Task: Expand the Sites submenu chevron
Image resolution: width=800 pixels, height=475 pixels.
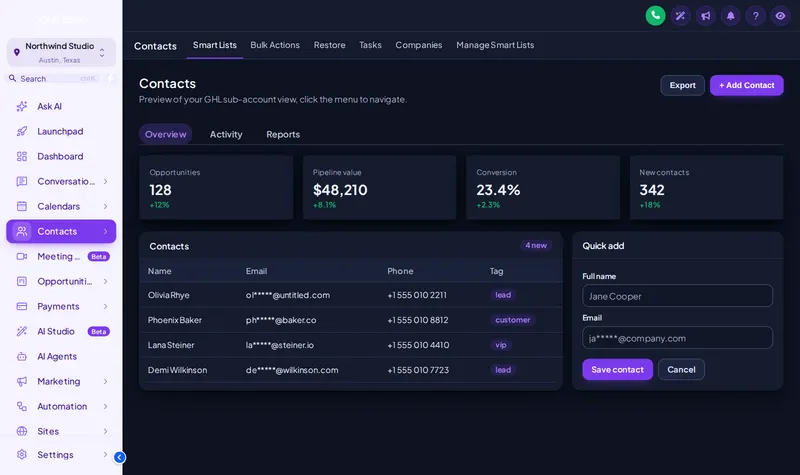Action: click(x=105, y=431)
